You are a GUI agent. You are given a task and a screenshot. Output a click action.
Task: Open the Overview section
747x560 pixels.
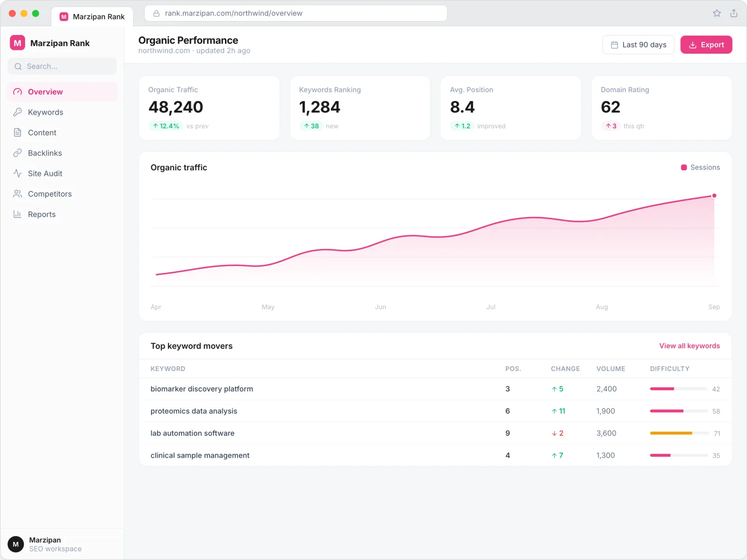[62, 92]
